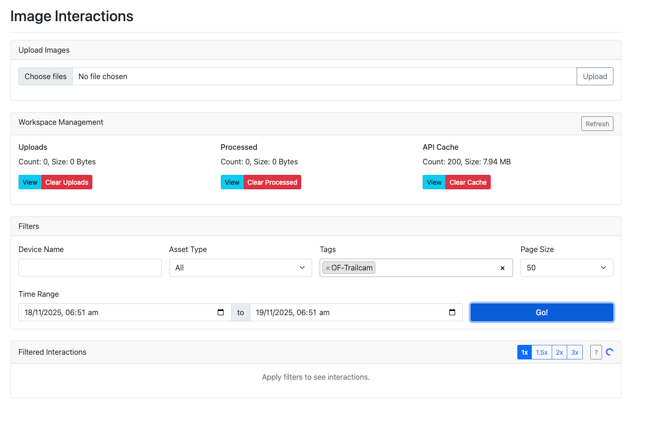The width and height of the screenshot is (670, 424).
Task: Switch zoom scale to 3x
Action: [x=575, y=352]
